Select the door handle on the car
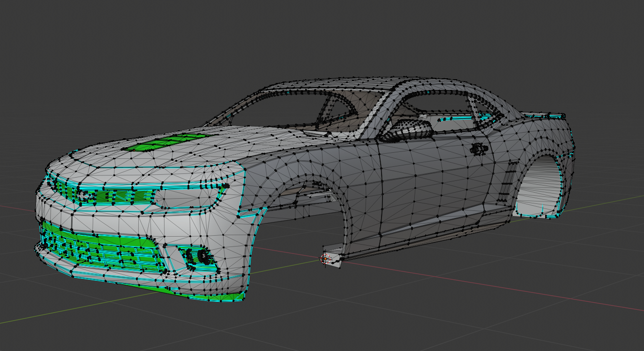 coord(479,149)
